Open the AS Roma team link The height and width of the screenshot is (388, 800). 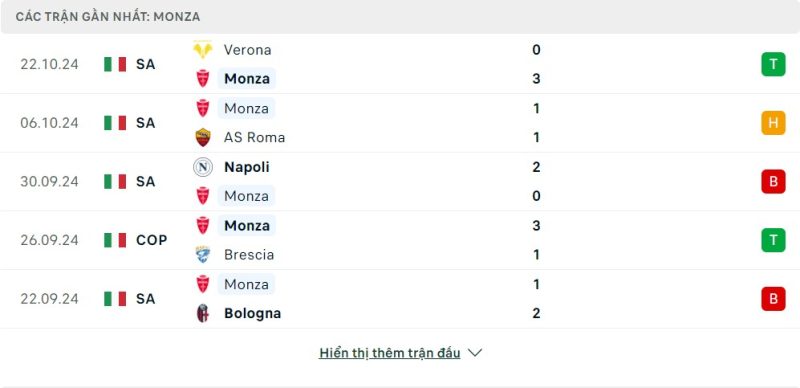[x=254, y=137]
